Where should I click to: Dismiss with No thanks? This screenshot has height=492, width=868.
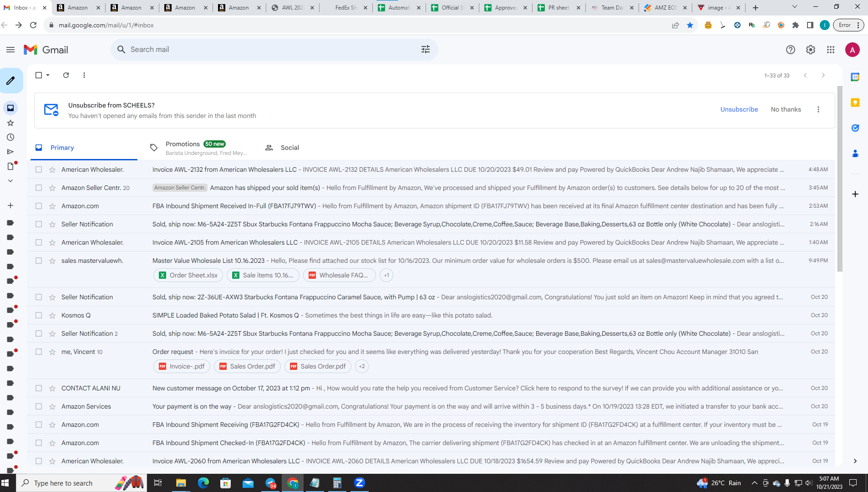[x=786, y=109]
